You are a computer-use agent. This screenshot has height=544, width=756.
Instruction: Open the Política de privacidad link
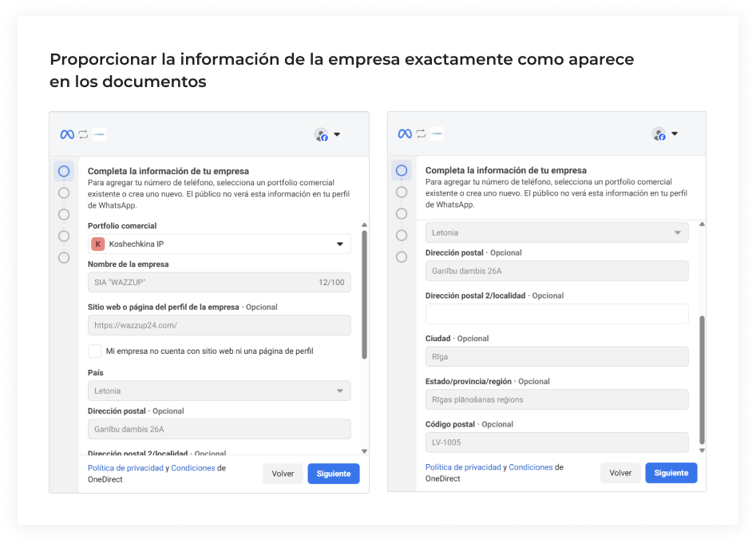point(126,467)
